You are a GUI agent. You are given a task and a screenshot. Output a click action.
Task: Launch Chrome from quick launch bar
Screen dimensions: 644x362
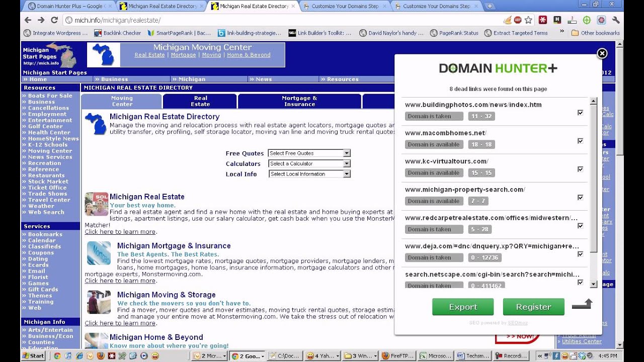[57, 355]
